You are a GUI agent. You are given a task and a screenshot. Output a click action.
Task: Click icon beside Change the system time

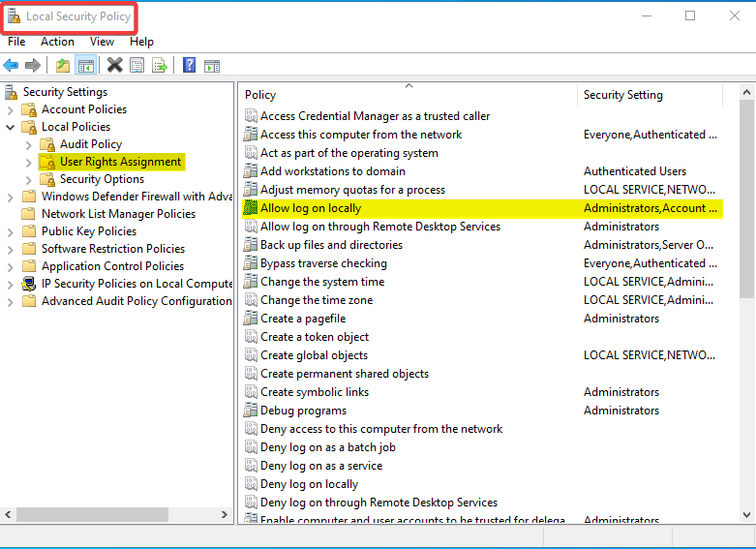pyautogui.click(x=251, y=282)
